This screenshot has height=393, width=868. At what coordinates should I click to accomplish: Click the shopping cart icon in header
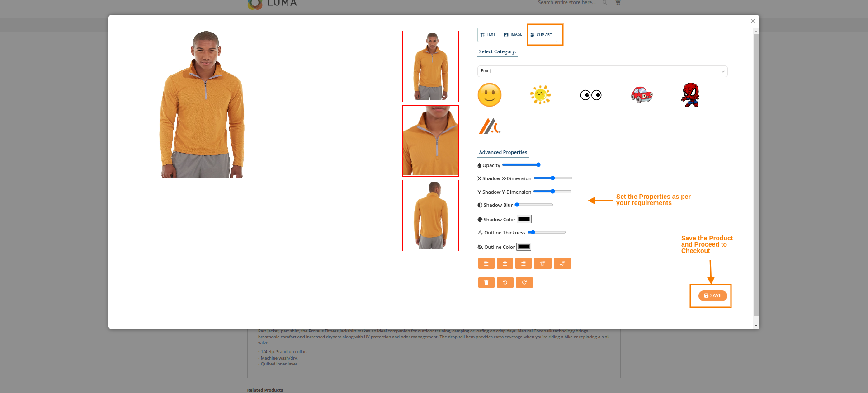[x=618, y=2]
